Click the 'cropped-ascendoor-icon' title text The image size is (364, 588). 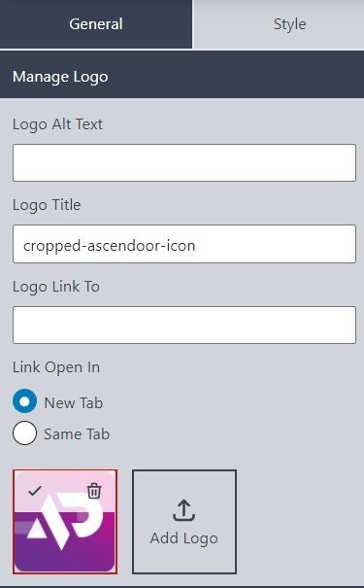(110, 246)
